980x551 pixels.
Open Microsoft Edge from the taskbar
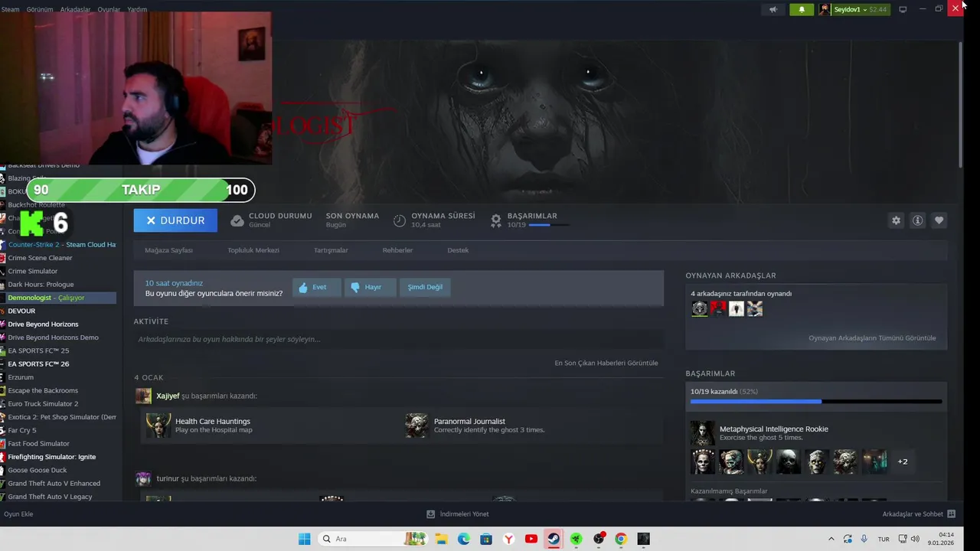(x=464, y=539)
